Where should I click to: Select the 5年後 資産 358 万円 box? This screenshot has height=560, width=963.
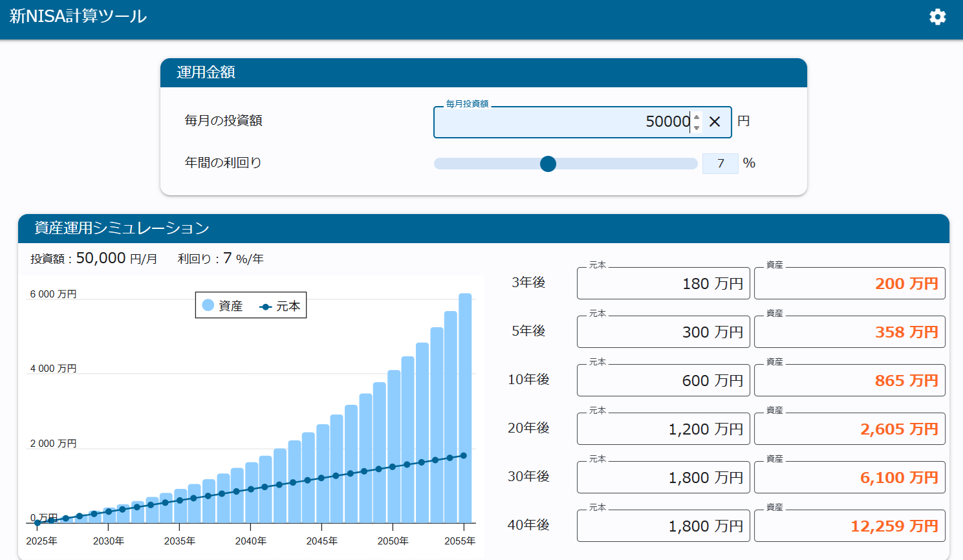pos(849,332)
